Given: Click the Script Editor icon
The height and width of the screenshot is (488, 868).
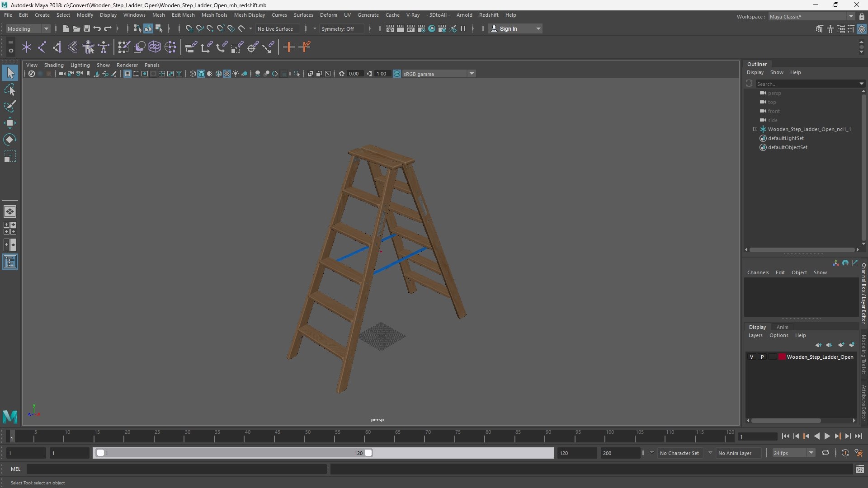Looking at the screenshot, I should click(x=860, y=469).
